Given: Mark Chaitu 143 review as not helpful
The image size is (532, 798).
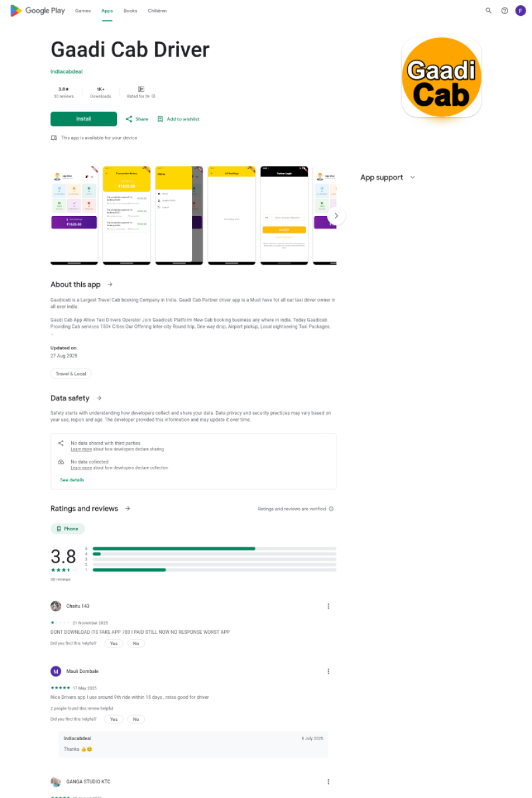Looking at the screenshot, I should (x=136, y=644).
